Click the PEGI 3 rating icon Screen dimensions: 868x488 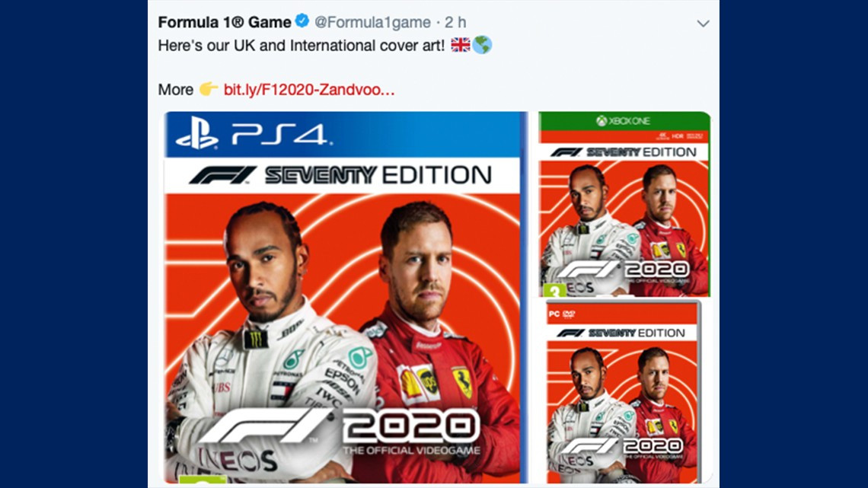555,291
